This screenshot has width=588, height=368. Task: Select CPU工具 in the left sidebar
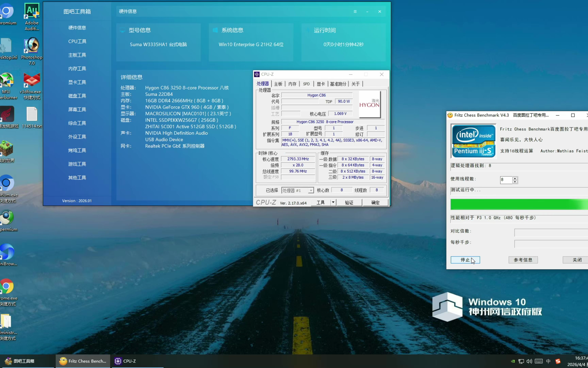tap(77, 42)
